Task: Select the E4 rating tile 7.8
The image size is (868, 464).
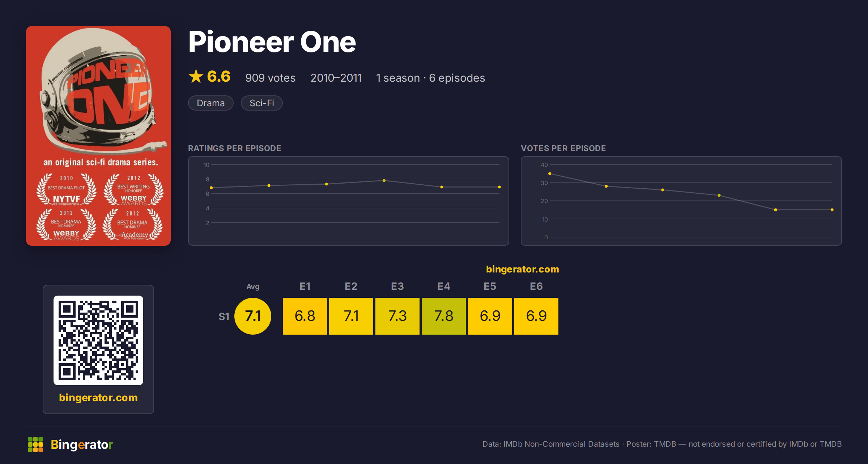Action: click(444, 316)
